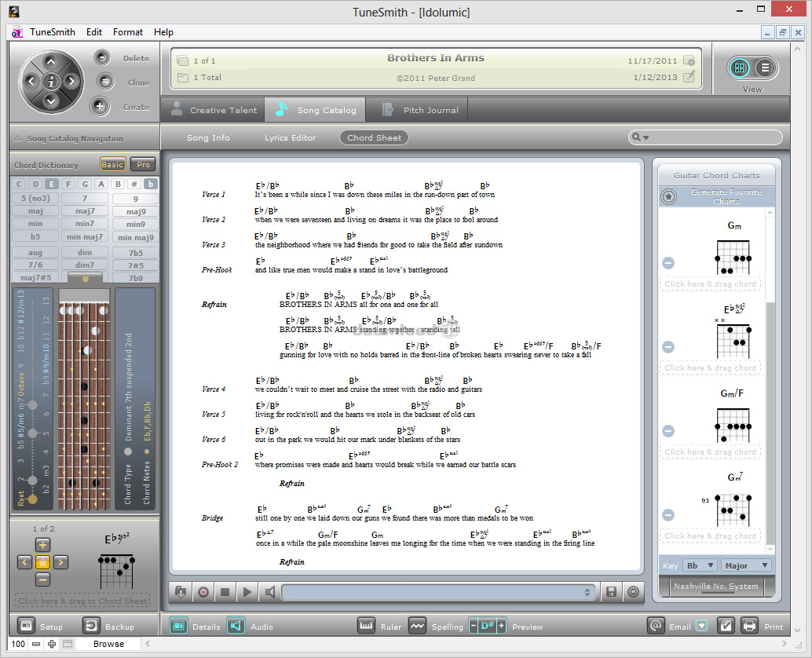
Task: Switch to the Basic chord dictionary
Action: (x=112, y=165)
